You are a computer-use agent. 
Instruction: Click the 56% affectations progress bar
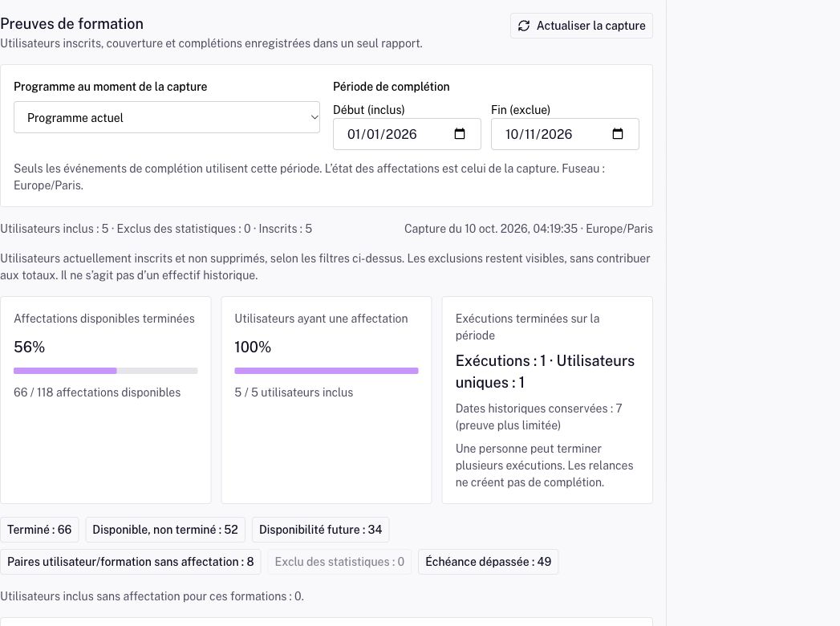pyautogui.click(x=106, y=371)
